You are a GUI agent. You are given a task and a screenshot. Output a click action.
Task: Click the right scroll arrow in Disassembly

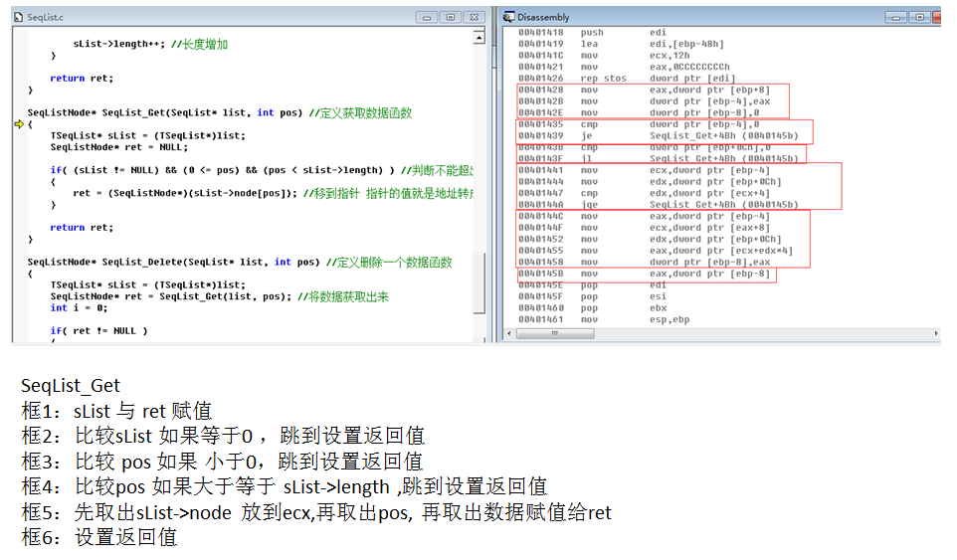tap(936, 333)
